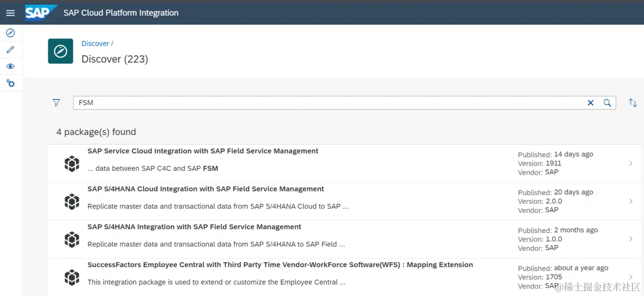
Task: Clear the FSM search text
Action: click(590, 103)
